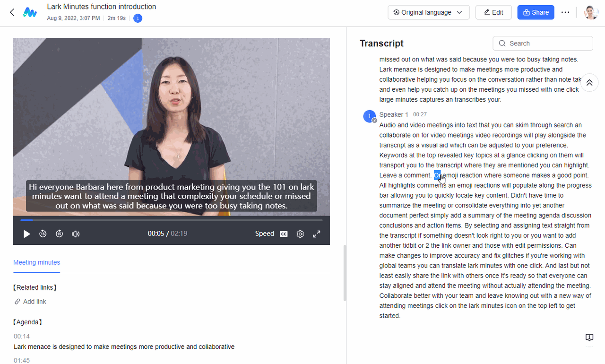Open the feedback icon at the transcript's bottom corner

(x=589, y=337)
